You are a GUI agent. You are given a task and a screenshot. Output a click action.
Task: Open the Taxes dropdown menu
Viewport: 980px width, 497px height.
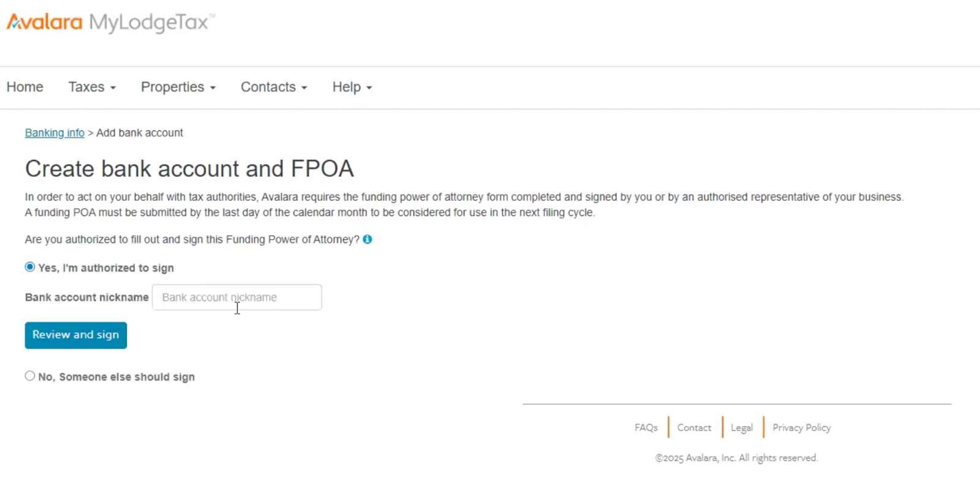click(91, 87)
